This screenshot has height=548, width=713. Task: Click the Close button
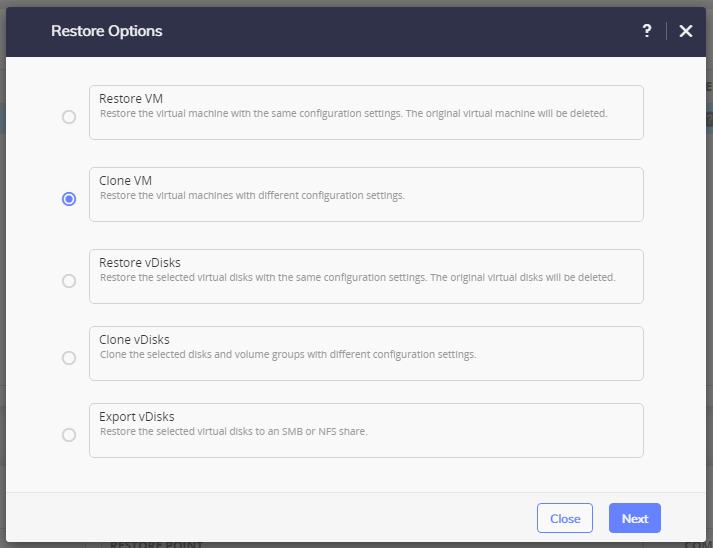(565, 518)
